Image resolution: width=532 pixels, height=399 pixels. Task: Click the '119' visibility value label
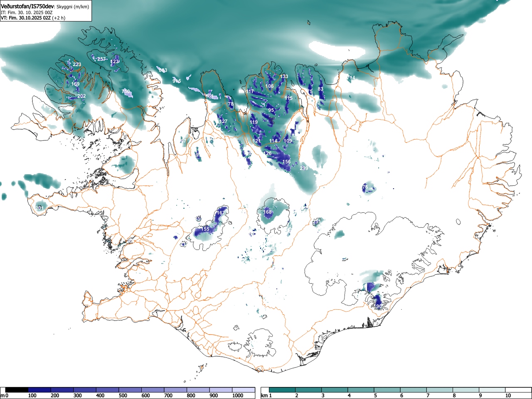[x=254, y=122]
